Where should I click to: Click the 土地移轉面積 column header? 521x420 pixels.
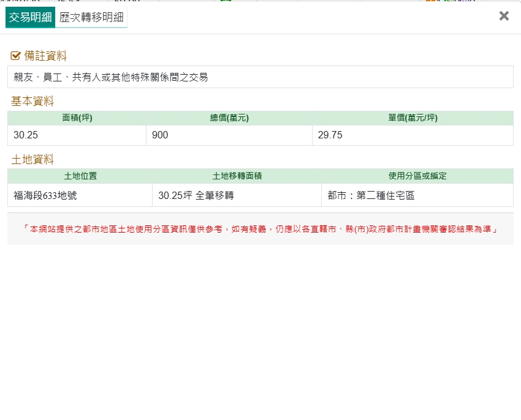[237, 176]
